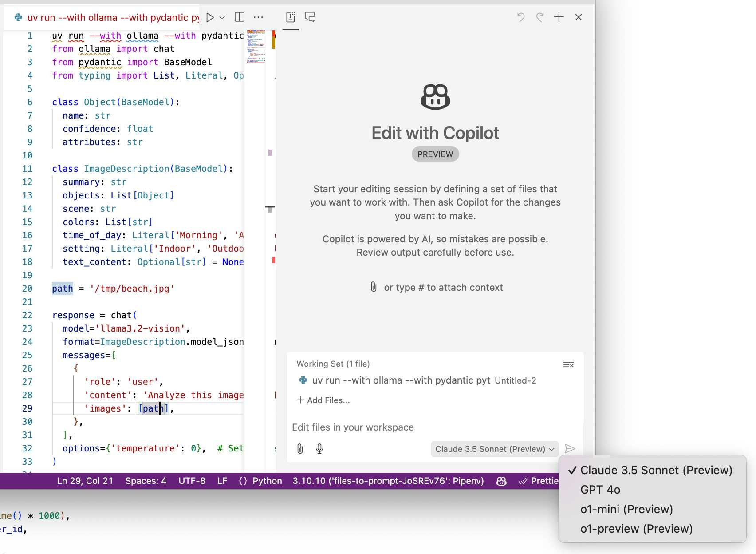Split the editor to the right
756x554 pixels.
[x=240, y=17]
